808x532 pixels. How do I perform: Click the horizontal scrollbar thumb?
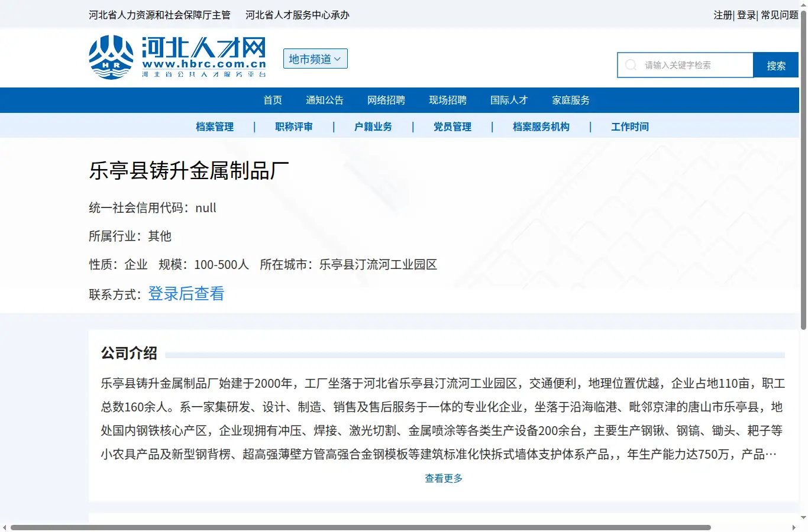pyautogui.click(x=361, y=527)
